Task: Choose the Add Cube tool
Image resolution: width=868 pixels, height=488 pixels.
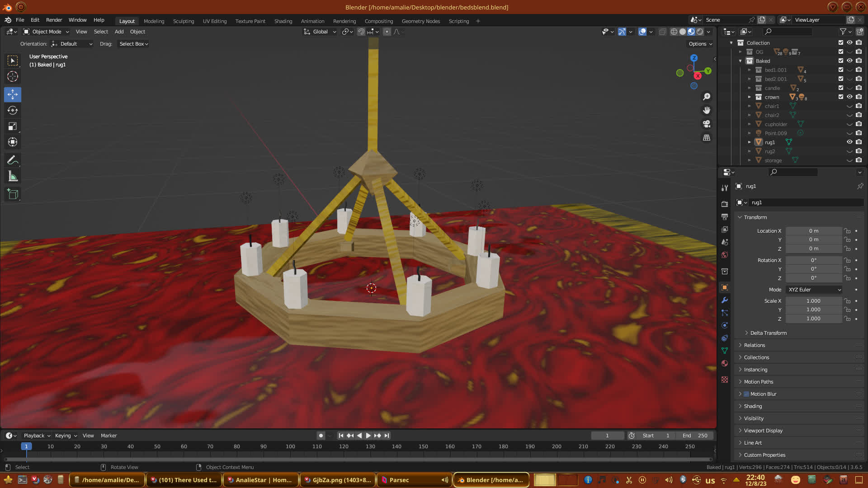Action: click(13, 194)
